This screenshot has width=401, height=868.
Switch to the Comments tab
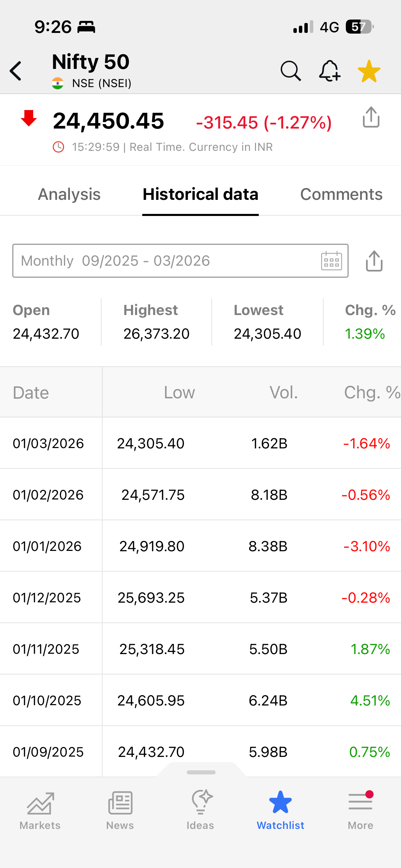click(x=341, y=194)
